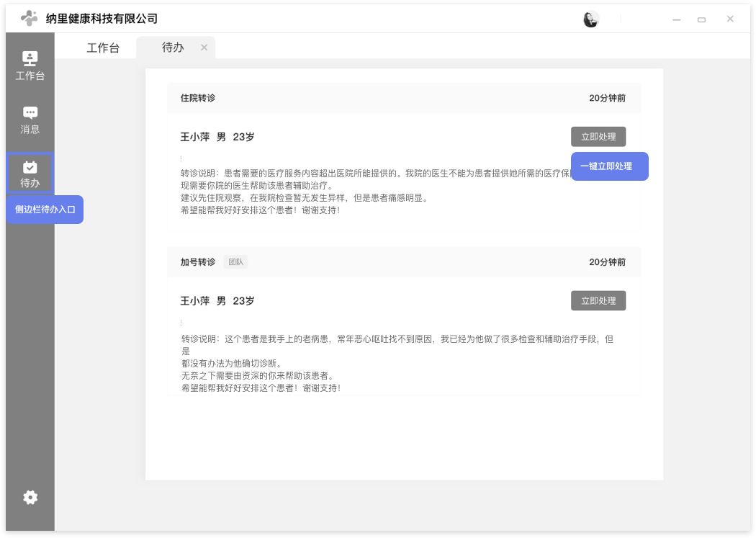Open 工作台 from the left sidebar

pyautogui.click(x=30, y=65)
